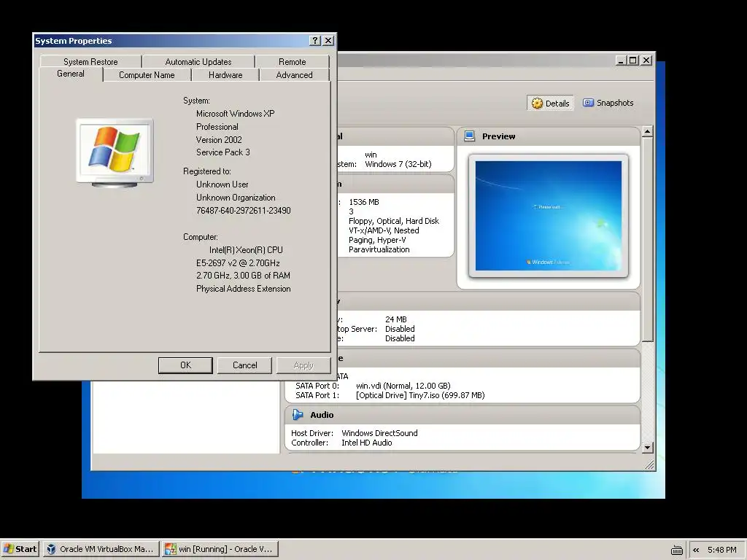Click VirtualBox icon on Manager taskbar button
This screenshot has width=747, height=560.
click(x=51, y=549)
